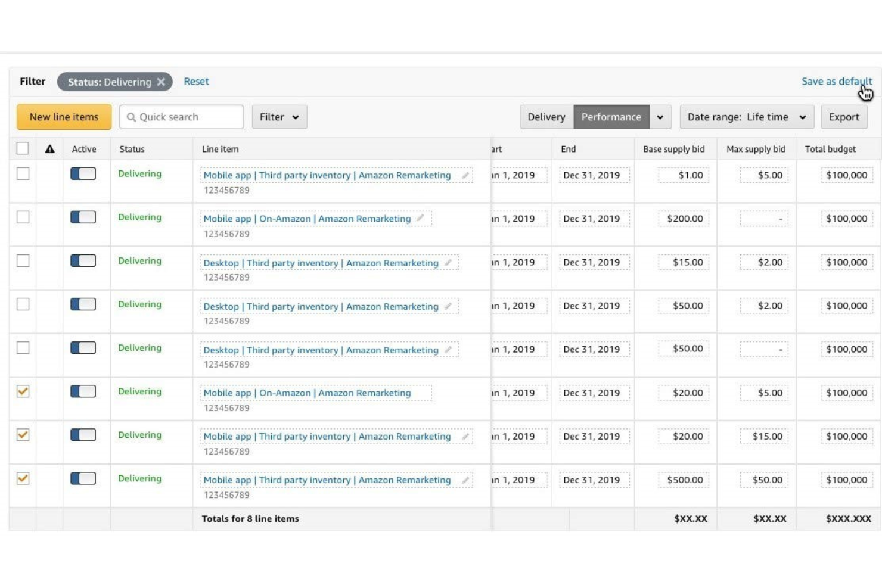Screen dimensions: 882x588
Task: Open the Mobile app On-Amazon item with $200.00 bid
Action: click(307, 219)
